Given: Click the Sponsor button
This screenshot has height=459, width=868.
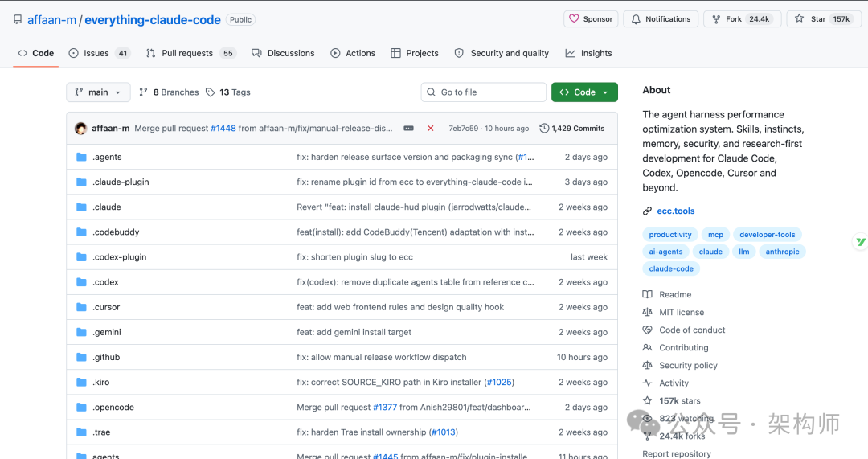Looking at the screenshot, I should 591,18.
